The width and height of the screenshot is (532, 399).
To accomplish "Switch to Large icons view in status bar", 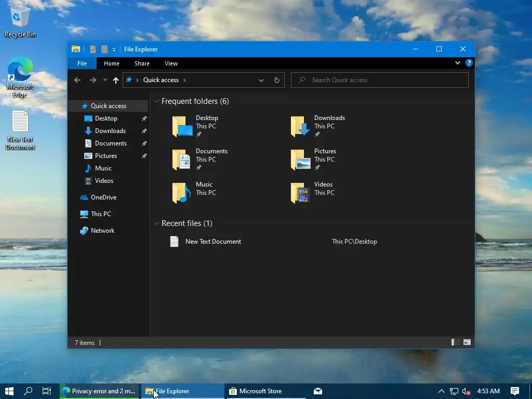I will (467, 342).
